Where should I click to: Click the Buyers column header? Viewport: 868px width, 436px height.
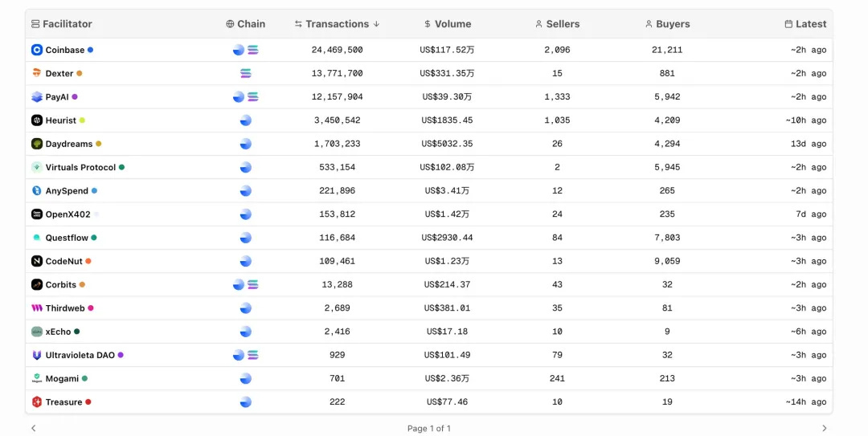(667, 24)
